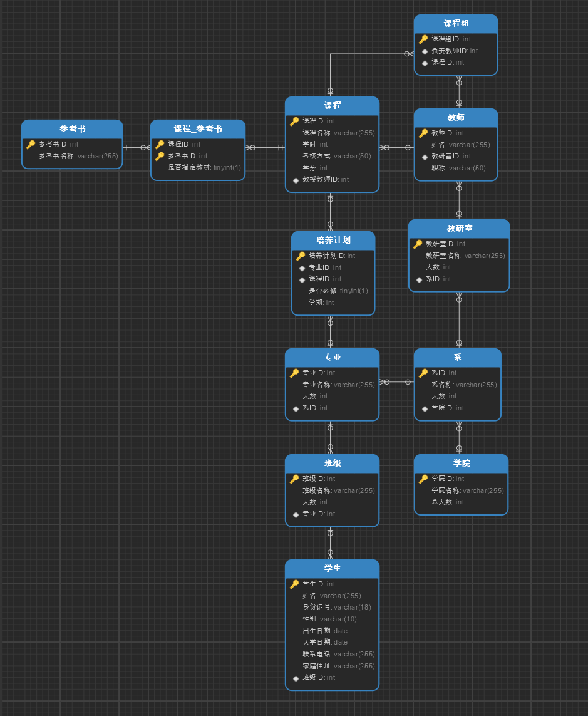Click the diamond icon beside 教授教师ID
The height and width of the screenshot is (716, 588).
[296, 180]
